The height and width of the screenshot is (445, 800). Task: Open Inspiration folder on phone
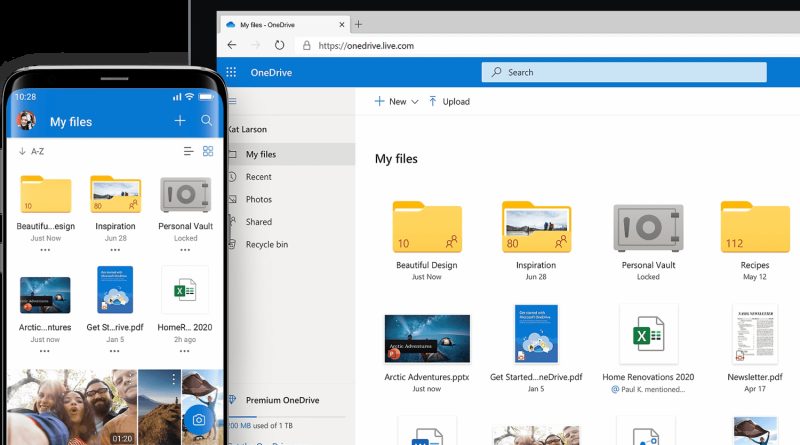point(115,194)
